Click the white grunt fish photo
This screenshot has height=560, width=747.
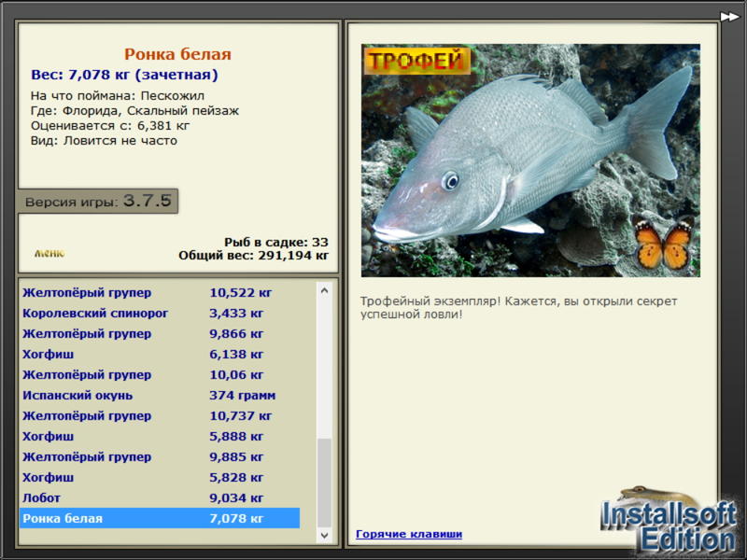[530, 161]
